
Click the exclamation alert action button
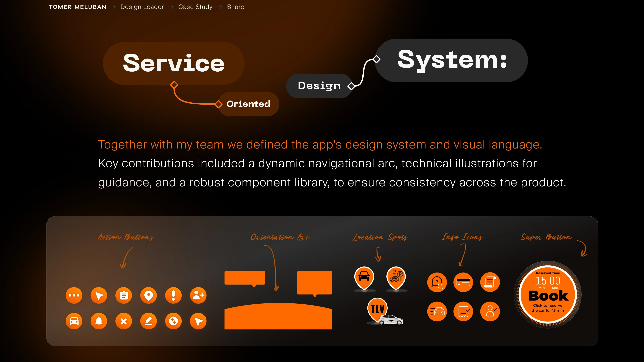pyautogui.click(x=173, y=295)
